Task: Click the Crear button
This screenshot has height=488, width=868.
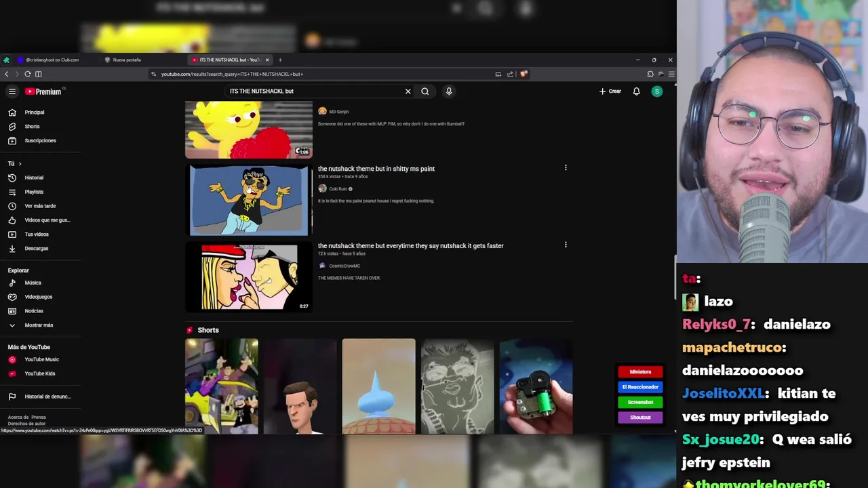Action: 610,91
